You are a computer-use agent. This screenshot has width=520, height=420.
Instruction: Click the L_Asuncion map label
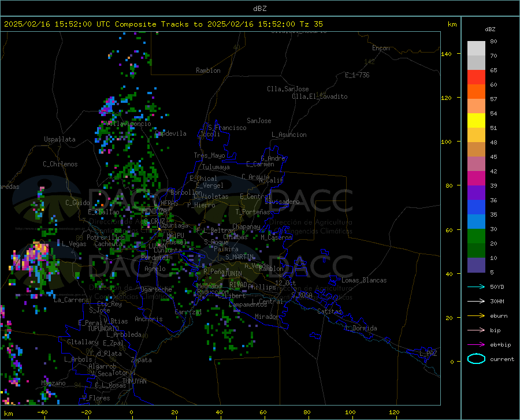click(x=289, y=135)
